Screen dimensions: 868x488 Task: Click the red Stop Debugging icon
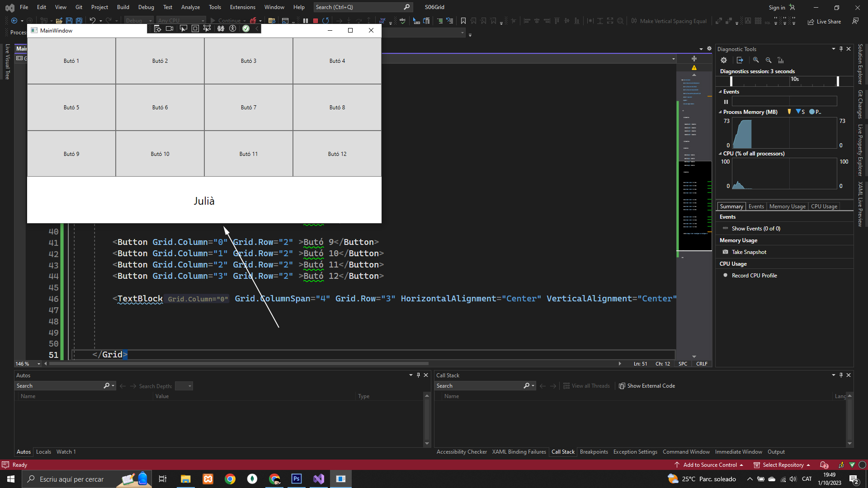tap(316, 21)
